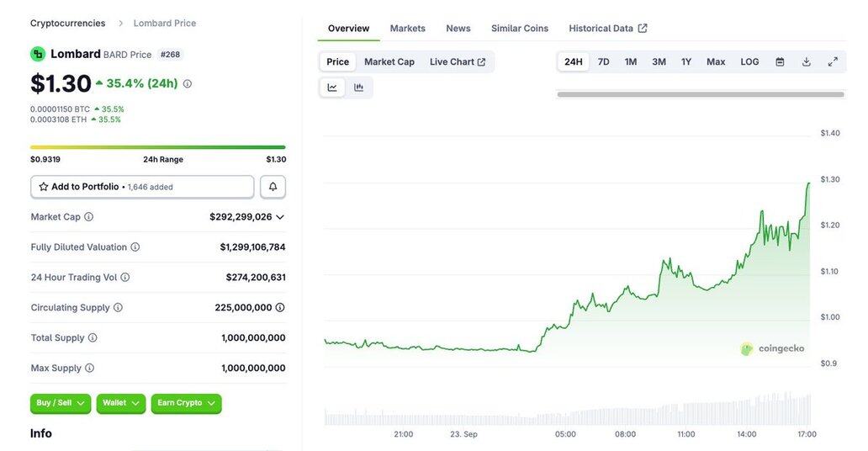Click the fullscreen expand chart icon

pos(833,61)
